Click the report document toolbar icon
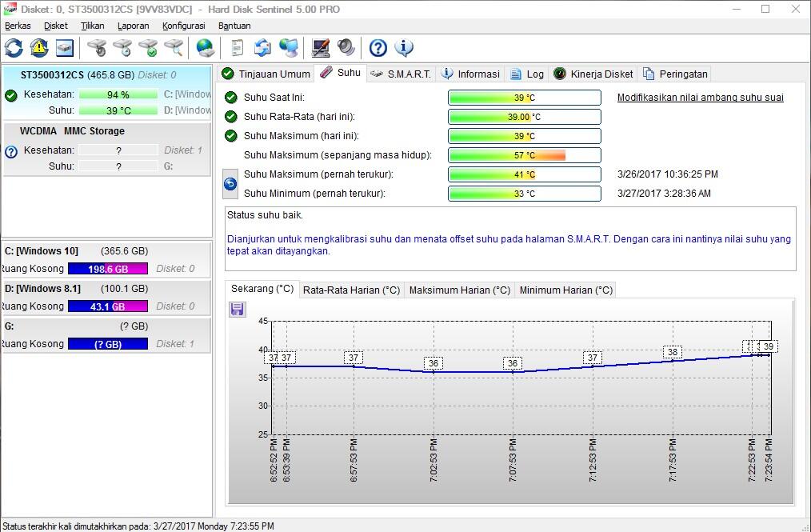This screenshot has width=811, height=532. [237, 48]
